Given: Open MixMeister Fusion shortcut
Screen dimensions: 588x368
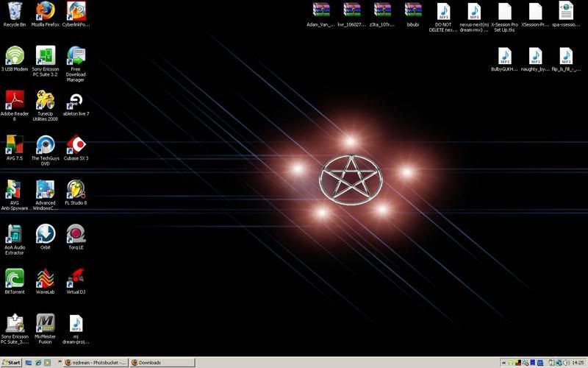Looking at the screenshot, I should (x=45, y=323).
